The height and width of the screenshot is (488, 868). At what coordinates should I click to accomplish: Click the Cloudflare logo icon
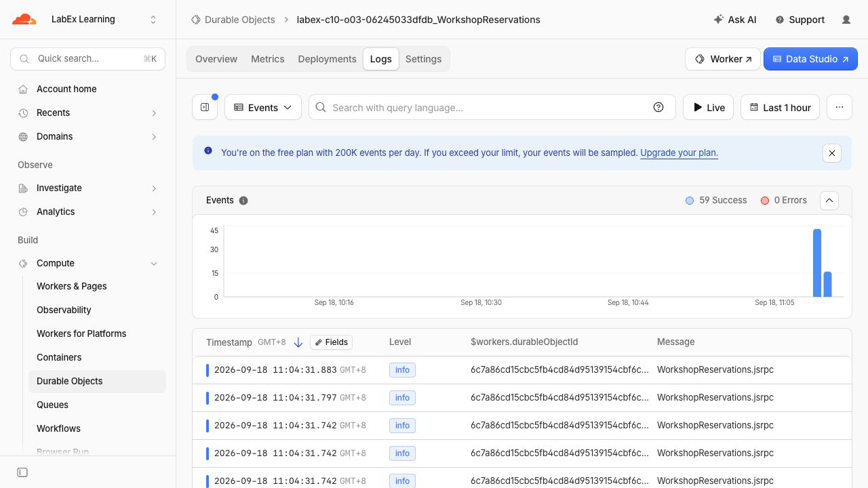[x=24, y=19]
